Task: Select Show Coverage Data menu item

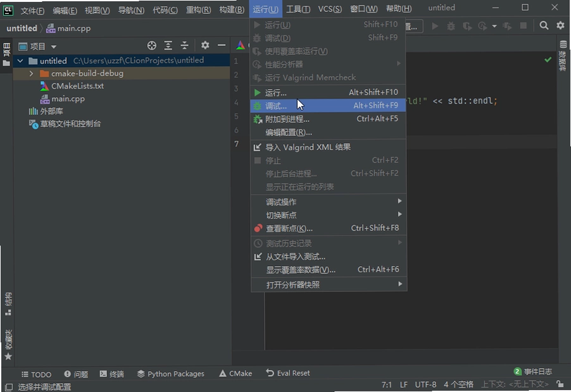Action: coord(329,270)
